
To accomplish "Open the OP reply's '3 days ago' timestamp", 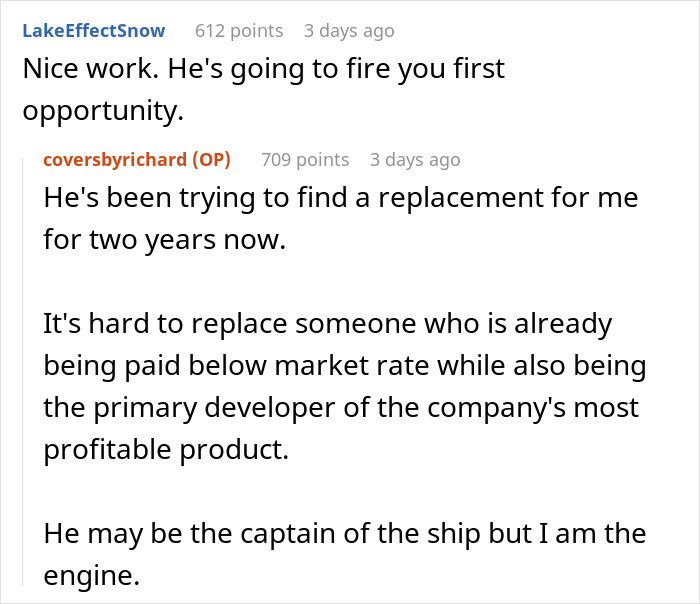I will tap(415, 160).
